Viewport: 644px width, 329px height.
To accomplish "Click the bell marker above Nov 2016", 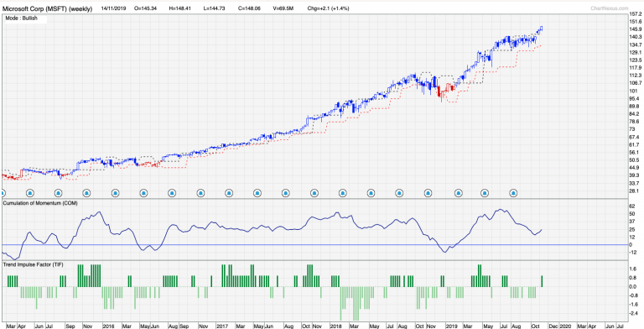I will coord(200,192).
